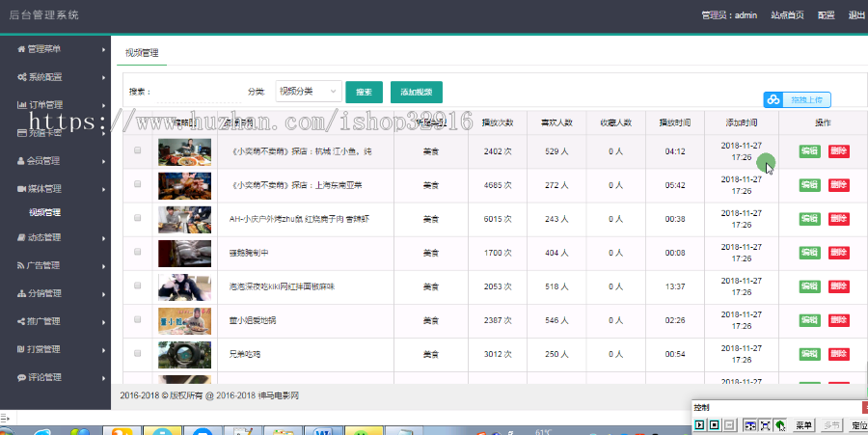Open the 视频管理 submenu item in sidebar
This screenshot has height=435, width=868.
[x=44, y=212]
